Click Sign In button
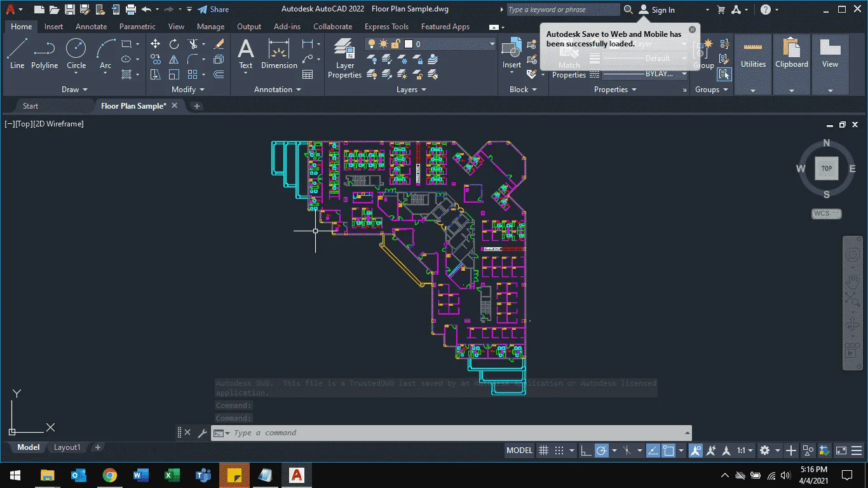This screenshot has height=488, width=868. click(657, 10)
